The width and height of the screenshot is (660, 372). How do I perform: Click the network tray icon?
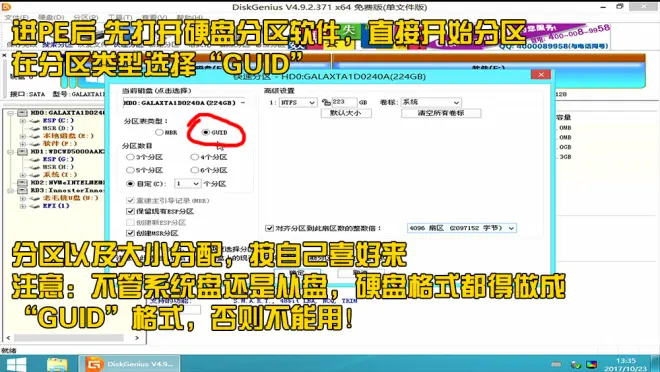[576, 365]
